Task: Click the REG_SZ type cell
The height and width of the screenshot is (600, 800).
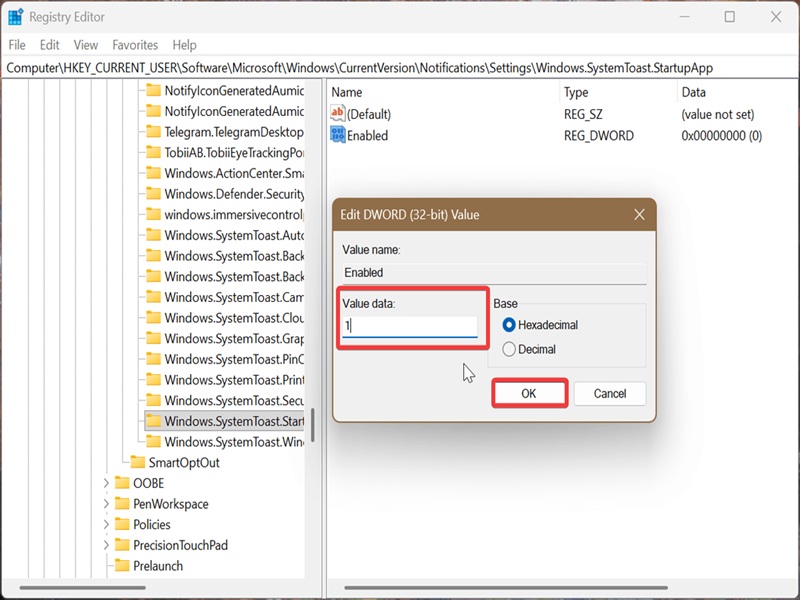Action: pos(583,114)
